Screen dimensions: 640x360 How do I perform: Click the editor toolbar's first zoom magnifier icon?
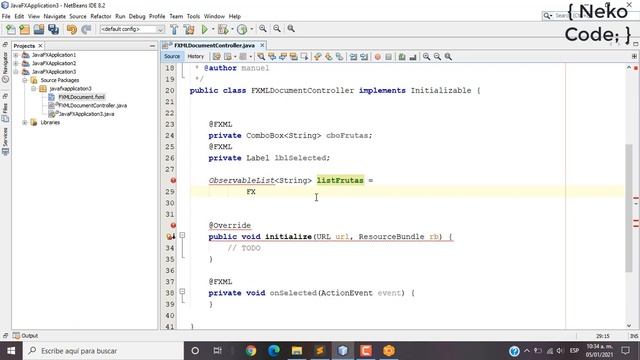[x=427, y=57]
